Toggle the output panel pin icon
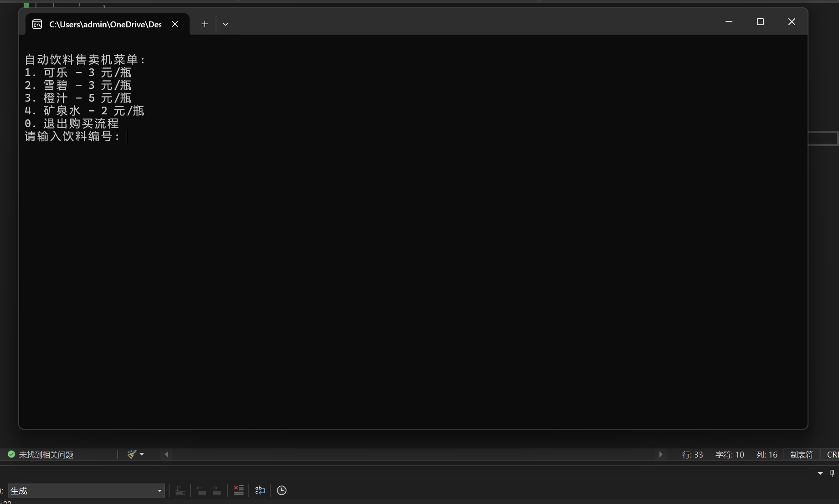The width and height of the screenshot is (839, 504). (x=832, y=473)
